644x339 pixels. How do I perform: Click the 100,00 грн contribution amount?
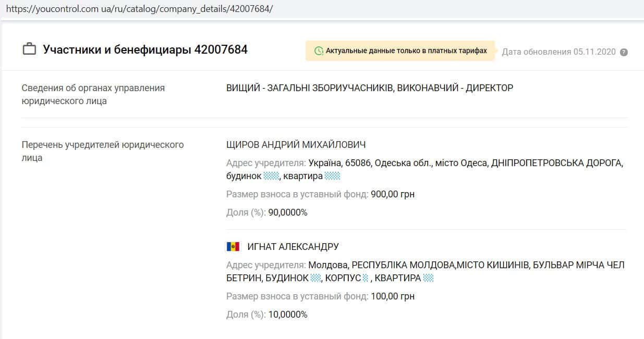pos(393,296)
